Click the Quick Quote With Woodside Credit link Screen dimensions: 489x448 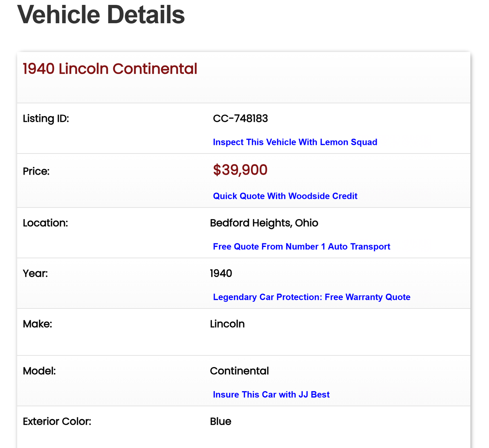tap(285, 196)
